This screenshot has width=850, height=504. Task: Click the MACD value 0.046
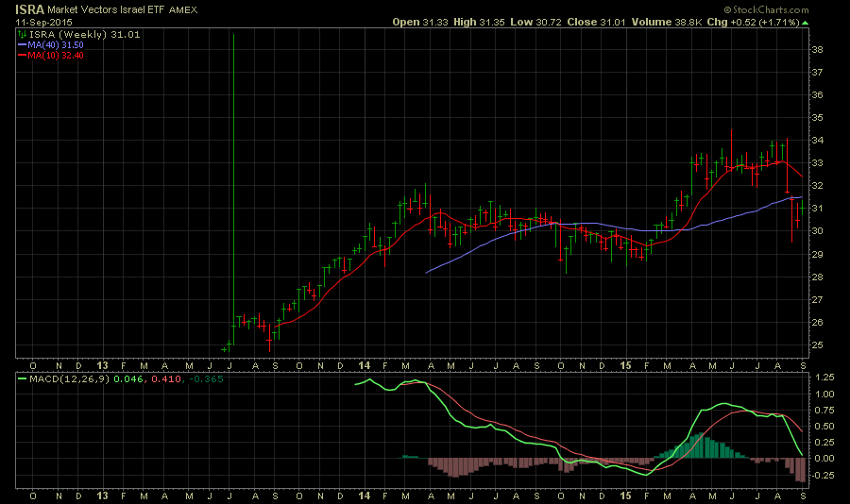pyautogui.click(x=127, y=378)
